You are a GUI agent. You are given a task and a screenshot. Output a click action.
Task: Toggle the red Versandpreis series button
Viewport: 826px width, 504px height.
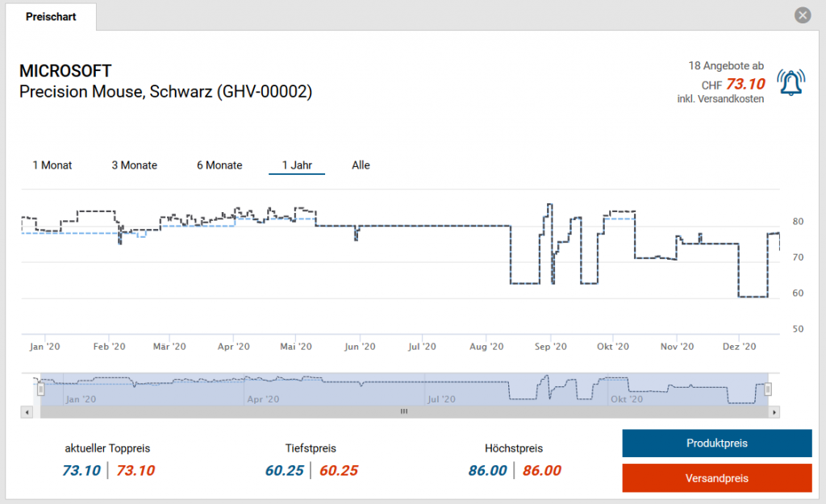[x=716, y=478]
